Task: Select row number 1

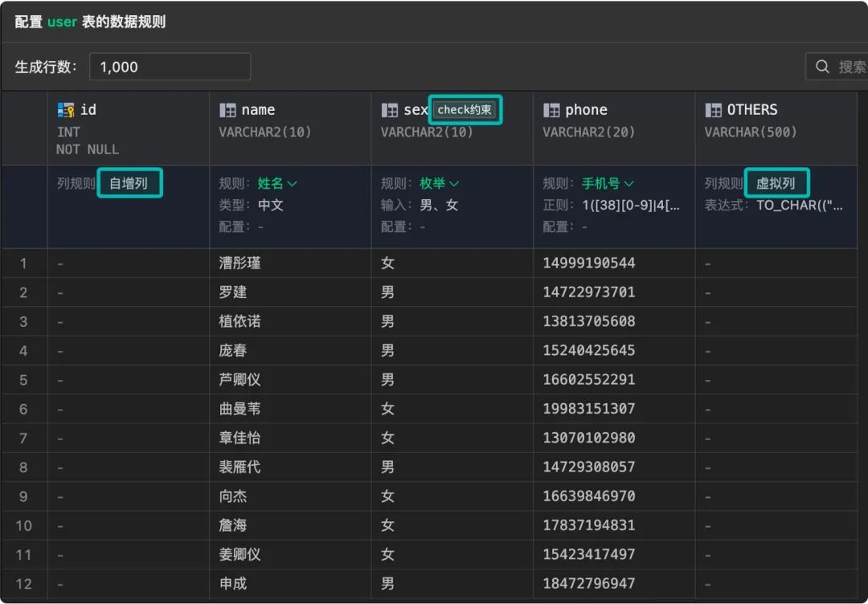Action: click(x=24, y=263)
